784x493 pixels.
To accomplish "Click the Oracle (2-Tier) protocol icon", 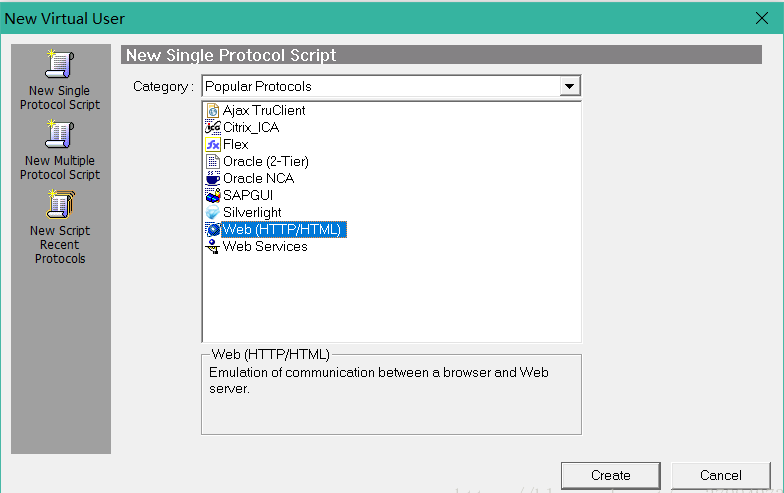I will (212, 162).
